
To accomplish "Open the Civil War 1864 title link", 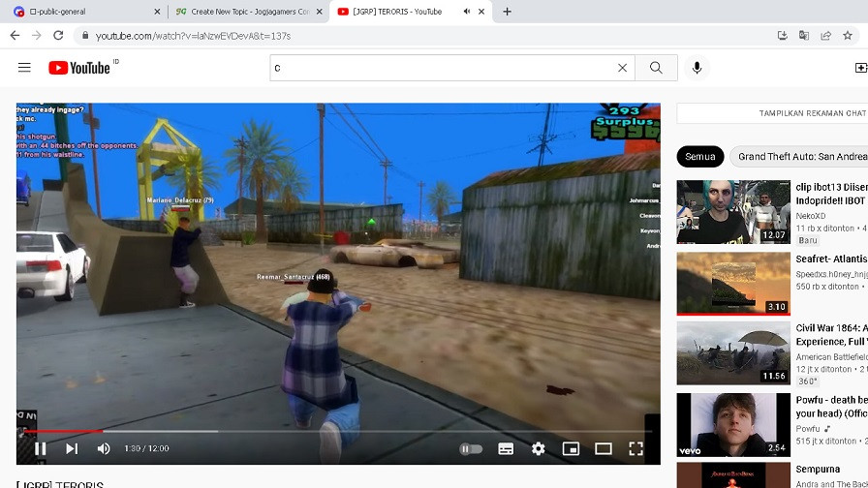I will click(x=831, y=335).
